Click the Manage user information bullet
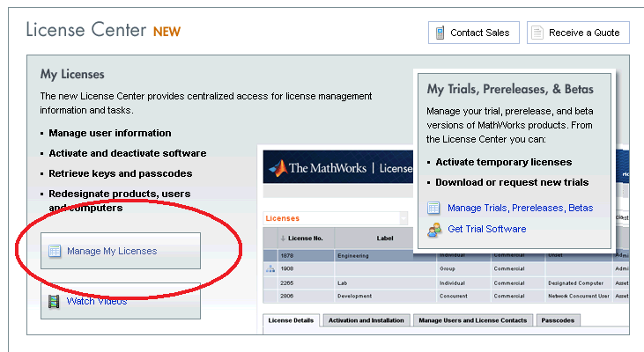Image resolution: width=644 pixels, height=352 pixels. point(109,133)
